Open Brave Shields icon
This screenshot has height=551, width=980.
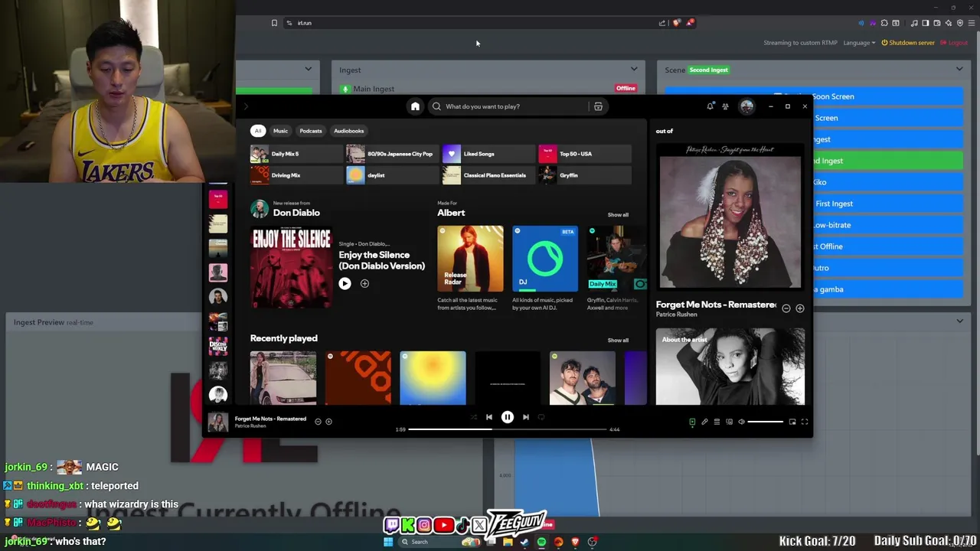[x=676, y=23]
